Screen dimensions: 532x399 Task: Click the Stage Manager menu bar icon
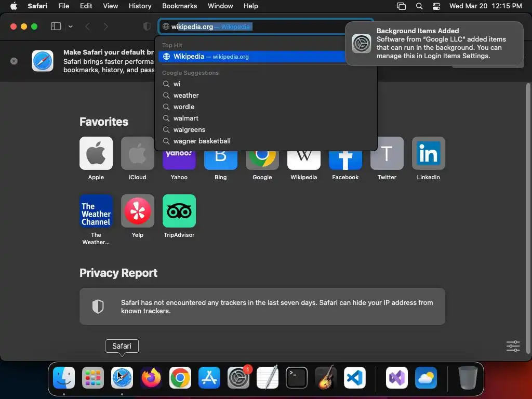402,6
